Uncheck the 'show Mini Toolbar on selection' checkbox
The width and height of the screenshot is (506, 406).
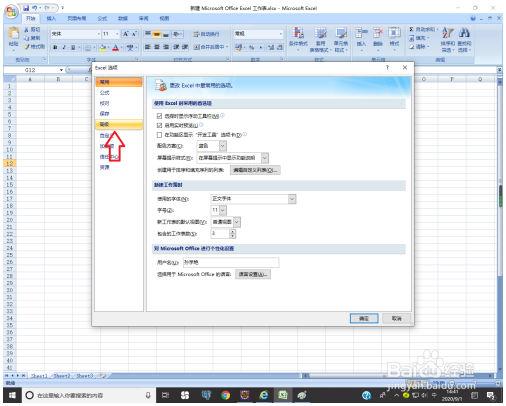(159, 116)
